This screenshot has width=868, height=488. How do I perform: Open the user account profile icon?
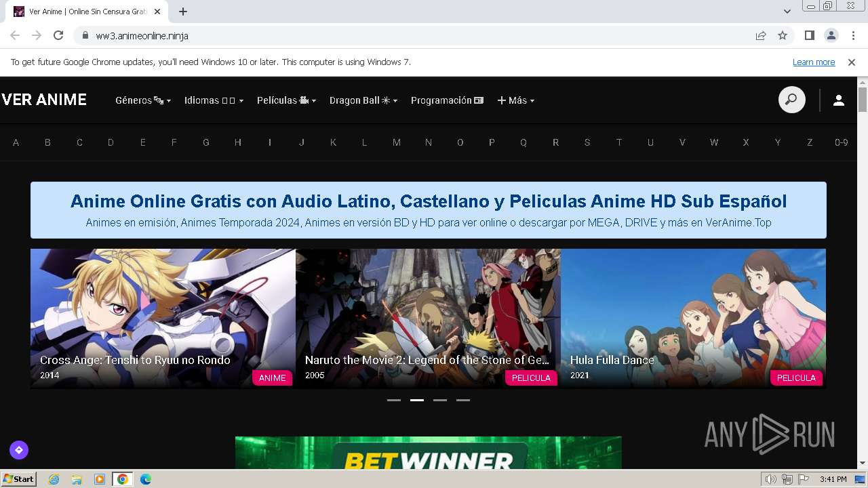pos(838,100)
